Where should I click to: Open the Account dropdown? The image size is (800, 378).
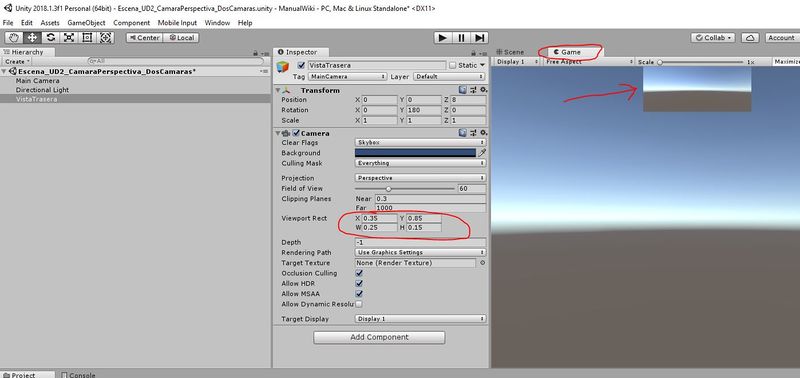pos(782,38)
